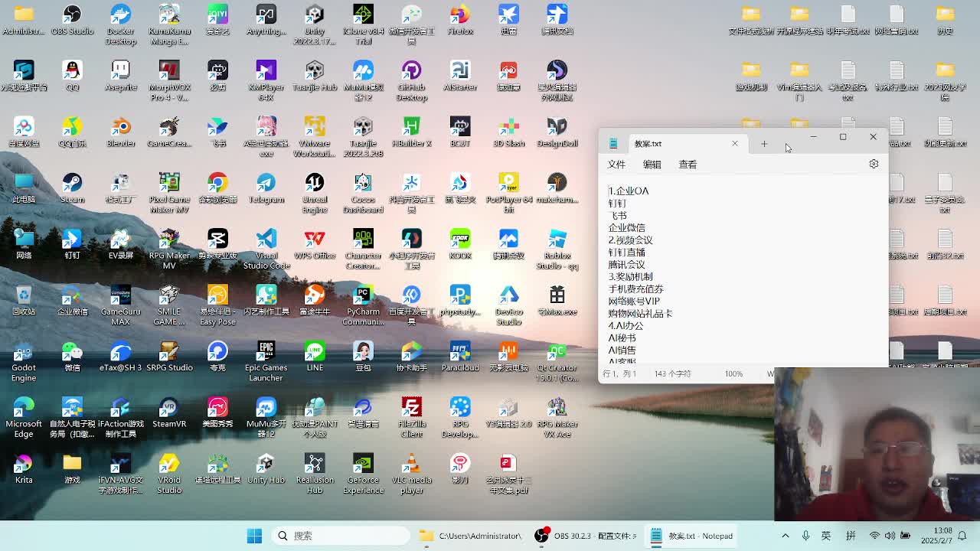This screenshot has height=551, width=980.
Task: Select the Microsoft Edge desktop icon
Action: click(24, 417)
